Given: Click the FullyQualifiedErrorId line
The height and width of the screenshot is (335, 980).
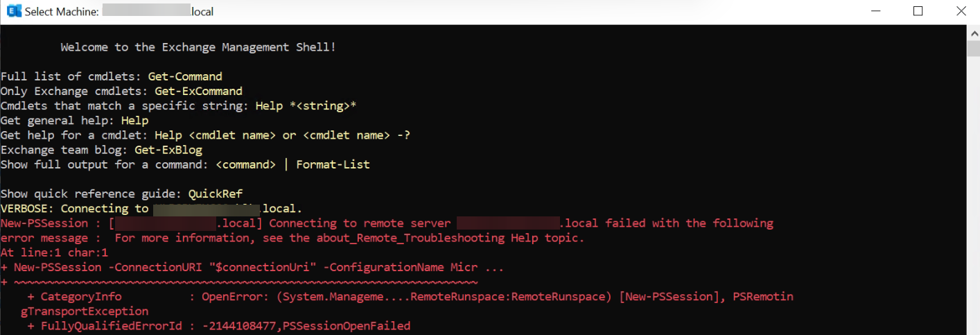Looking at the screenshot, I should tap(218, 325).
